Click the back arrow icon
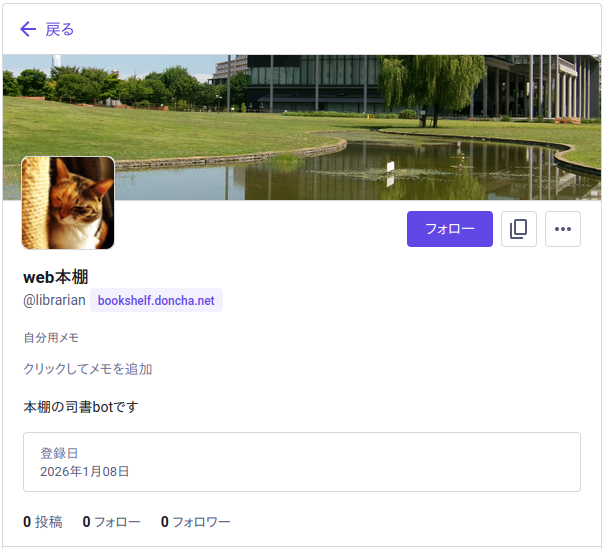 click(x=28, y=29)
